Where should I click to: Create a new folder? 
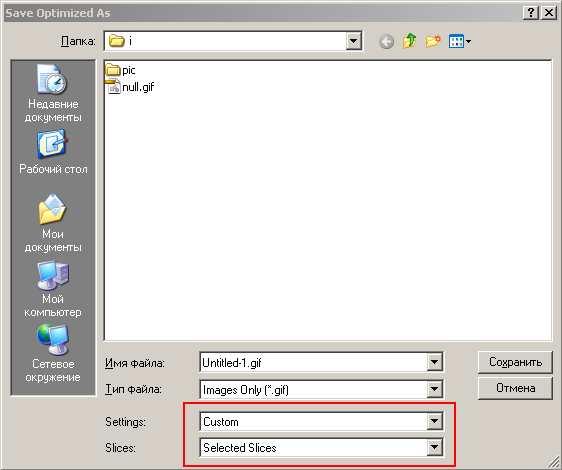[433, 41]
